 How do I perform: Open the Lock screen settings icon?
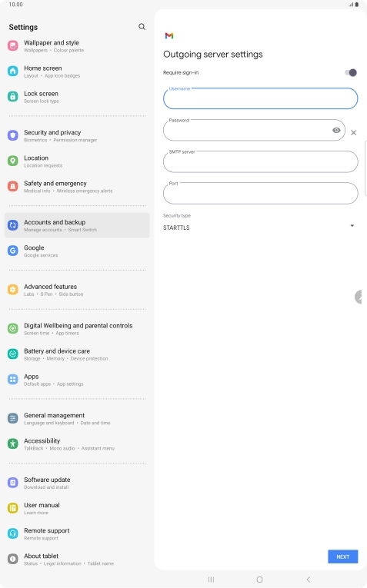13,97
